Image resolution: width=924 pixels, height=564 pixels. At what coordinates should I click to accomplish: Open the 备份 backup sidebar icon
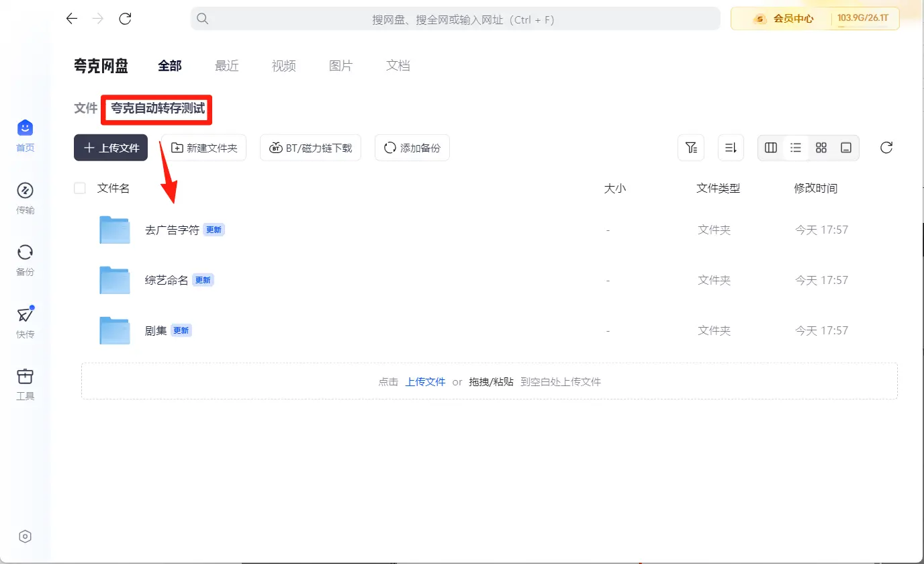25,252
